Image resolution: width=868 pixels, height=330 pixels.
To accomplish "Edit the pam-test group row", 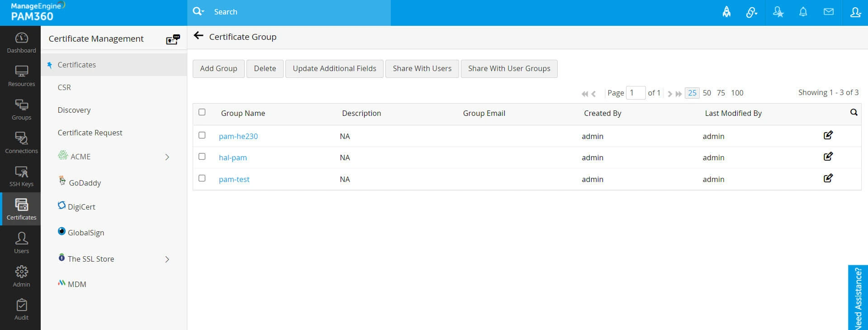I will coord(828,178).
